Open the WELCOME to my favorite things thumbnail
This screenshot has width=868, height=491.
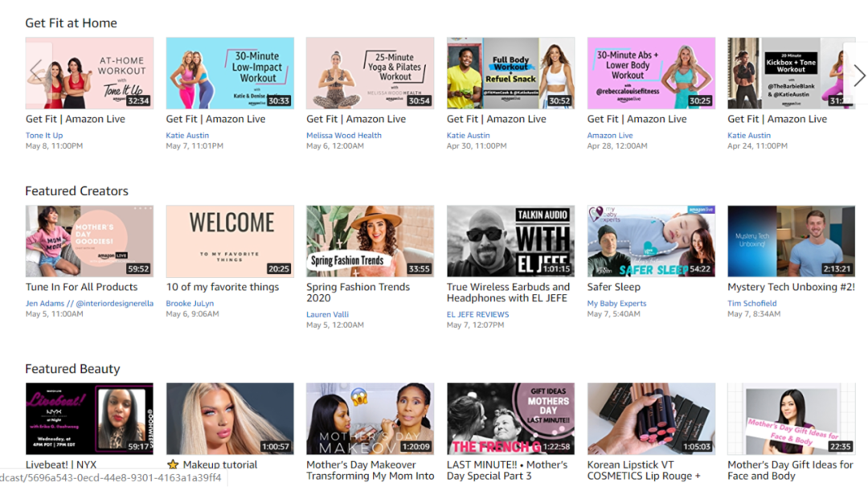[230, 241]
